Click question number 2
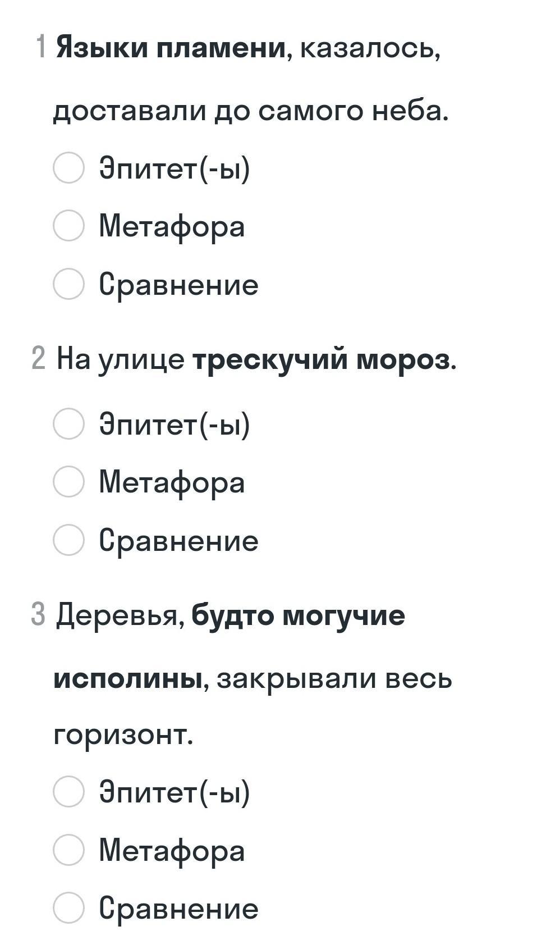This screenshot has width=560, height=949. click(38, 358)
